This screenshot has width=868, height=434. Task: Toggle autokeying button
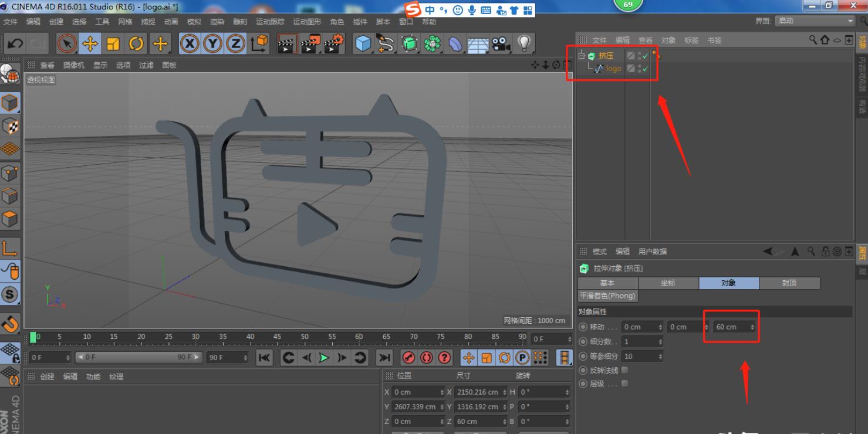[427, 358]
